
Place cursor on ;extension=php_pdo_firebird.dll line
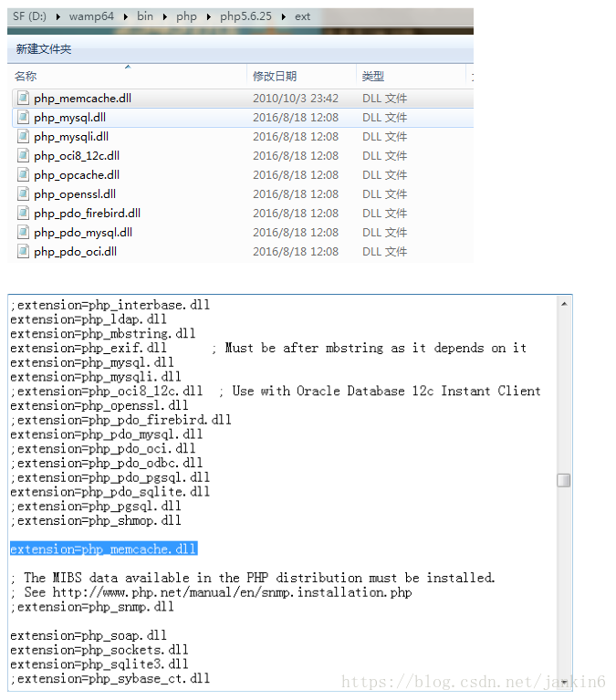point(120,420)
